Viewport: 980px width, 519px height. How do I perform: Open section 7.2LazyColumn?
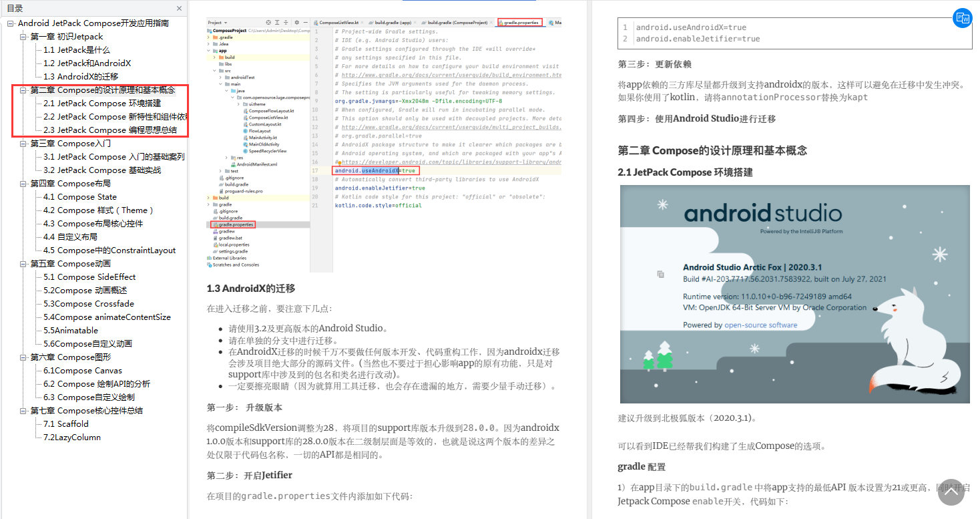click(73, 438)
